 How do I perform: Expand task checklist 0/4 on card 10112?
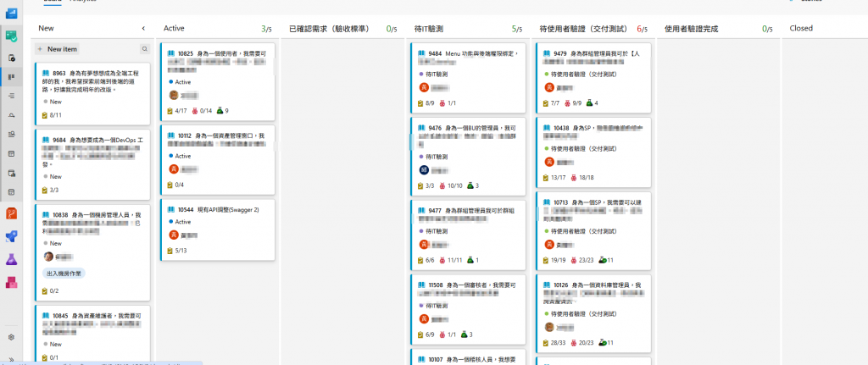[175, 185]
